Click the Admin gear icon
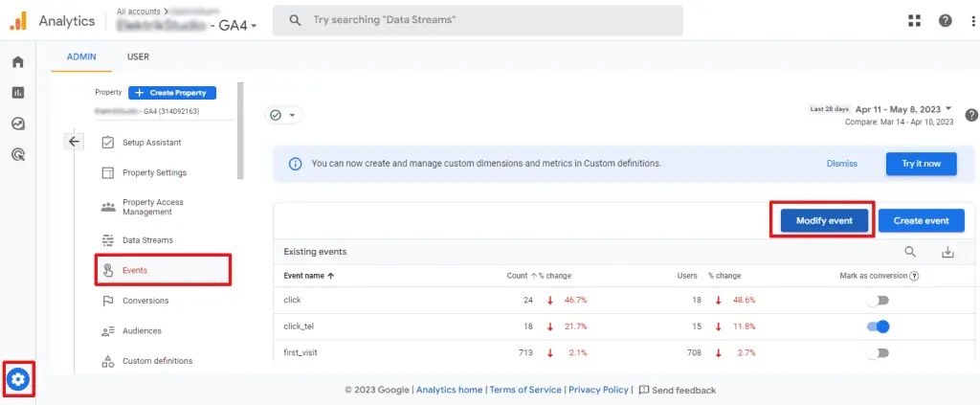Image resolution: width=980 pixels, height=405 pixels. coord(18,380)
